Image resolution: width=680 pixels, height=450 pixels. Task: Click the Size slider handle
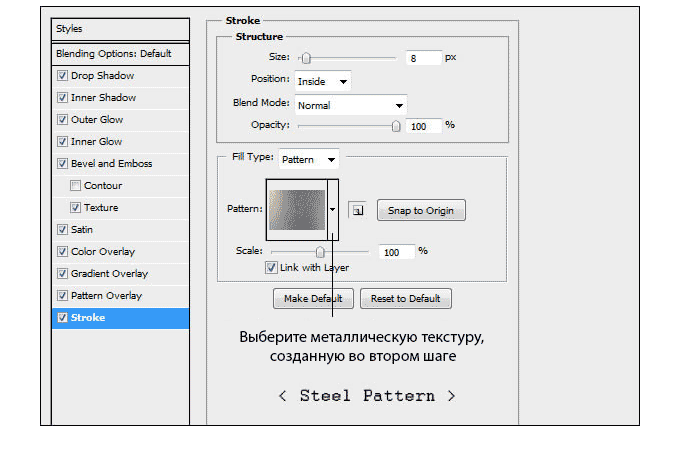pyautogui.click(x=306, y=59)
